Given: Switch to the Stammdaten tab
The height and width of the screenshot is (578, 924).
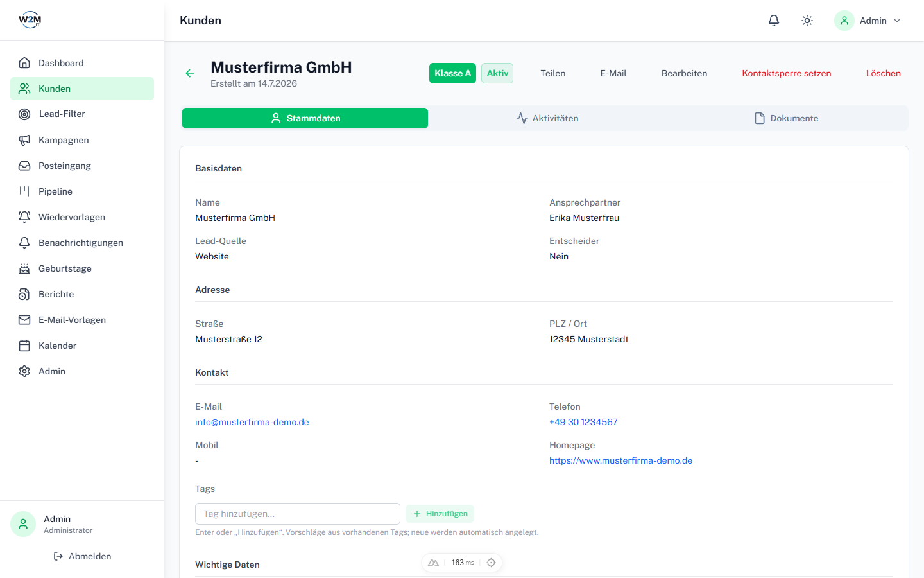Looking at the screenshot, I should (x=305, y=118).
